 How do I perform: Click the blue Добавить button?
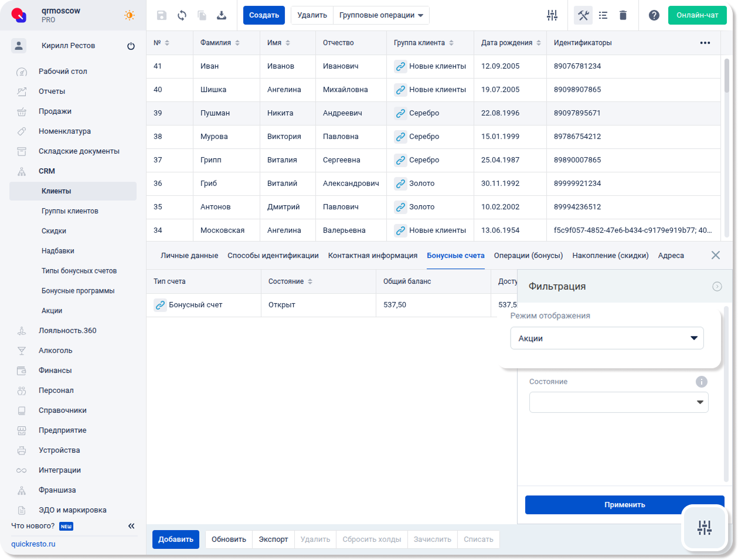[176, 539]
